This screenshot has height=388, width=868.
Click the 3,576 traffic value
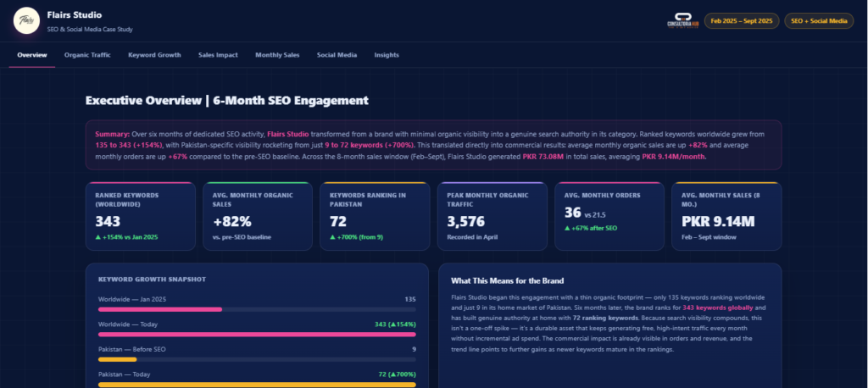click(x=465, y=221)
